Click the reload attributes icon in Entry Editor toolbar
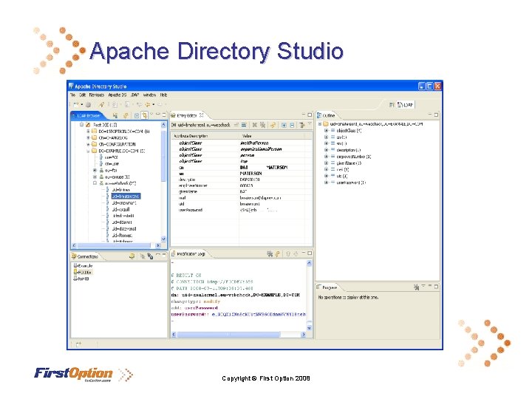The image size is (532, 399). tap(273, 125)
